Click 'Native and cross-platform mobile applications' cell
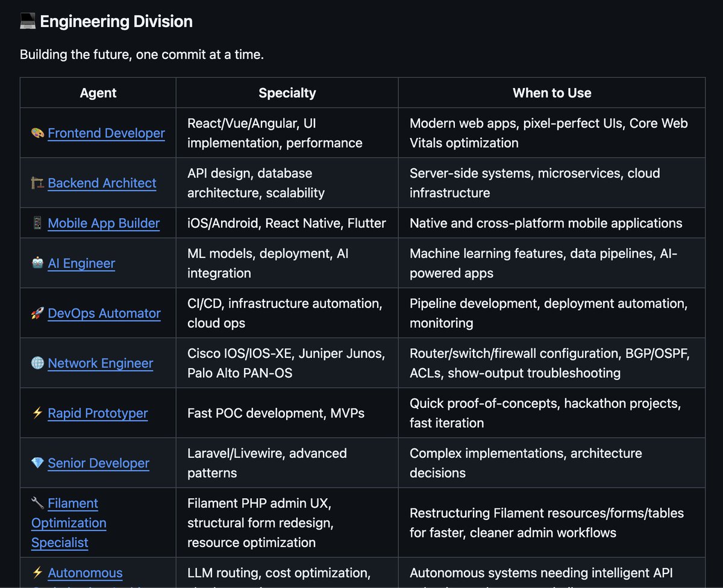The image size is (723, 588). 552,223
